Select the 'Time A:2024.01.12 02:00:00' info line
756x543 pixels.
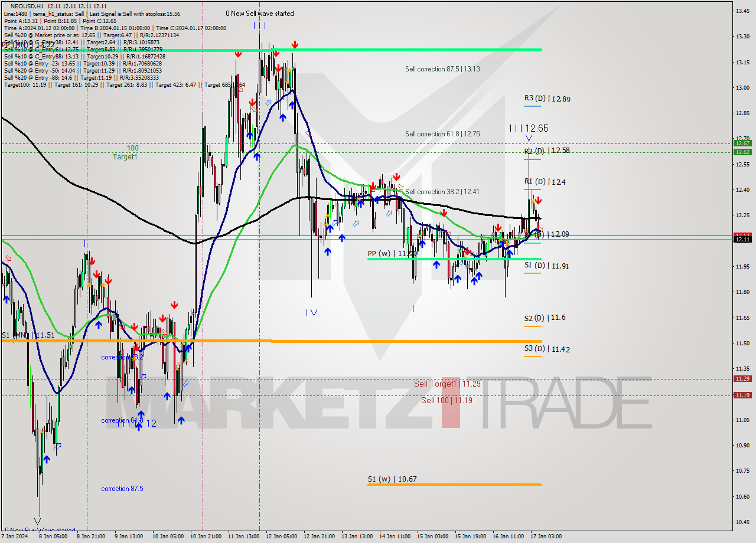pos(115,28)
